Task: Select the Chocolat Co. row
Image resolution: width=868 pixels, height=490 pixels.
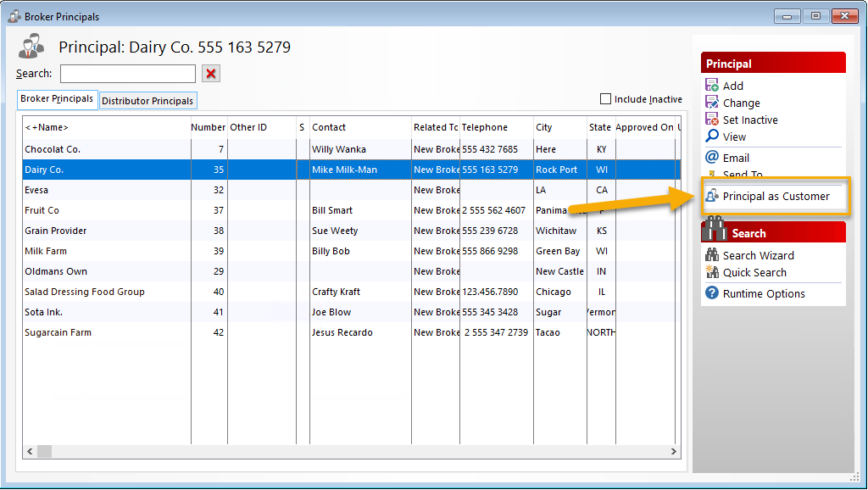Action: [x=352, y=149]
